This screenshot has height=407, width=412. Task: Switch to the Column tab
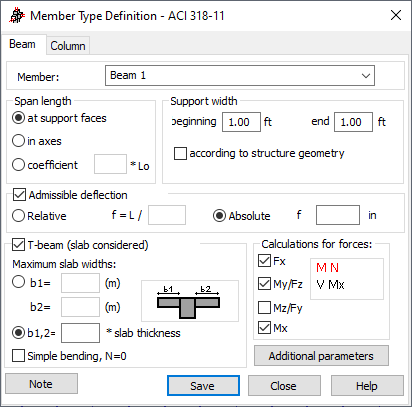click(x=68, y=46)
